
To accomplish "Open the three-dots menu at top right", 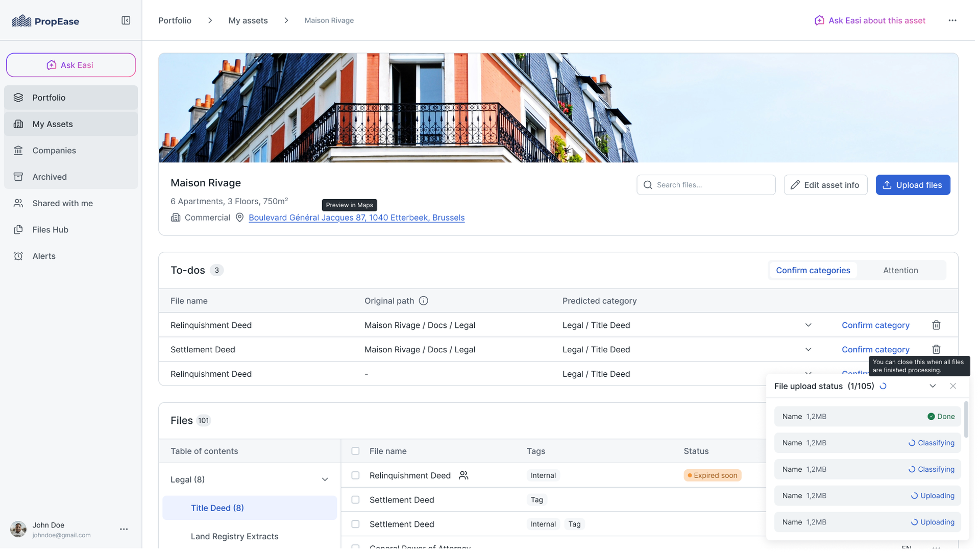I will pos(952,20).
